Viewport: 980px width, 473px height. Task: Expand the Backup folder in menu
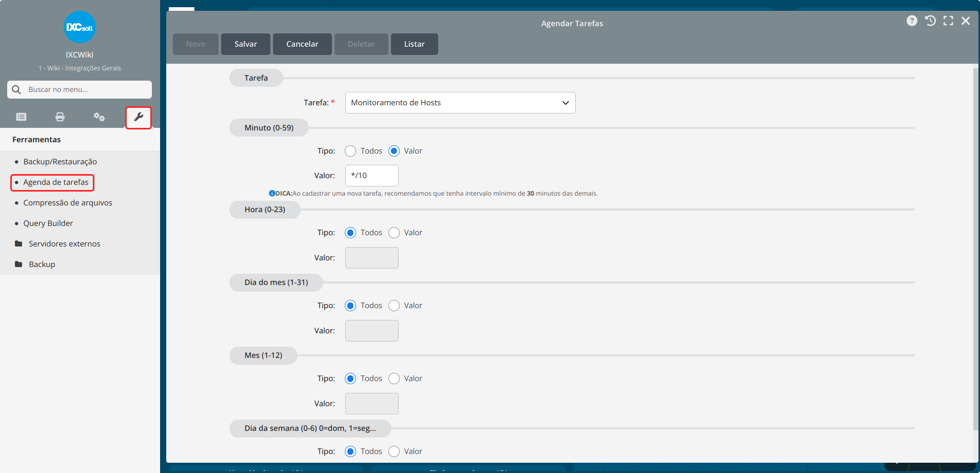(x=42, y=264)
